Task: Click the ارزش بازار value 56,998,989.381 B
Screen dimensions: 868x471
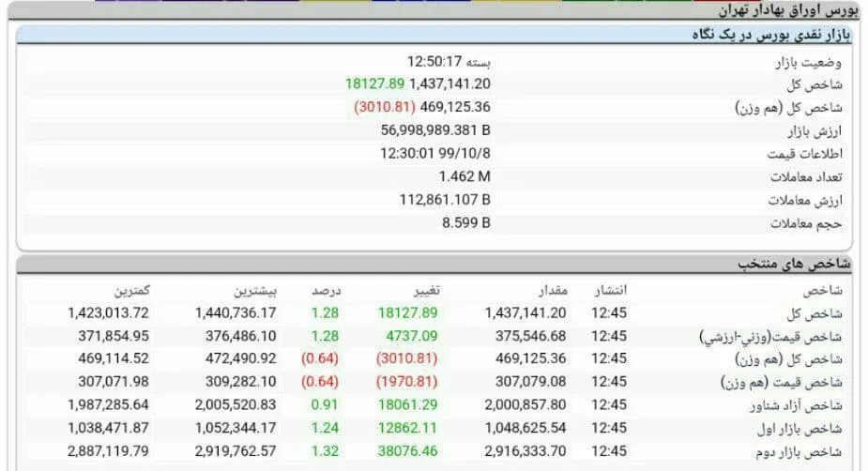Action: point(435,130)
